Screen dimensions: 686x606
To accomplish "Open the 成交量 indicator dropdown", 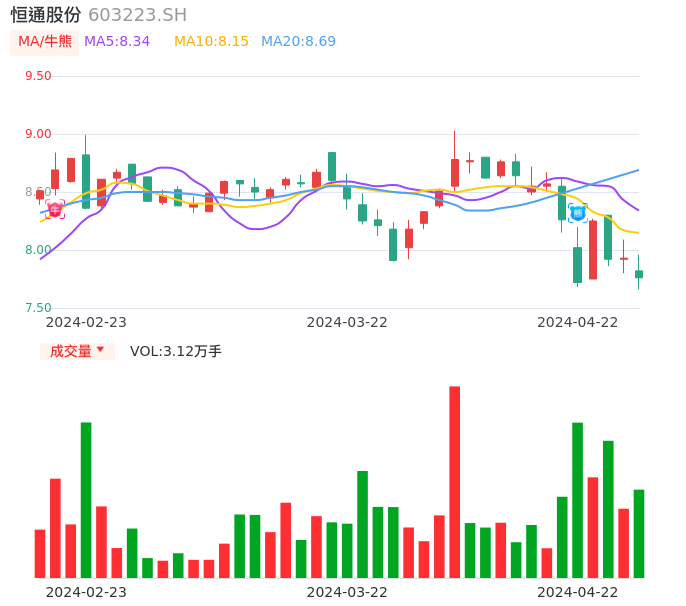I will 77,351.
